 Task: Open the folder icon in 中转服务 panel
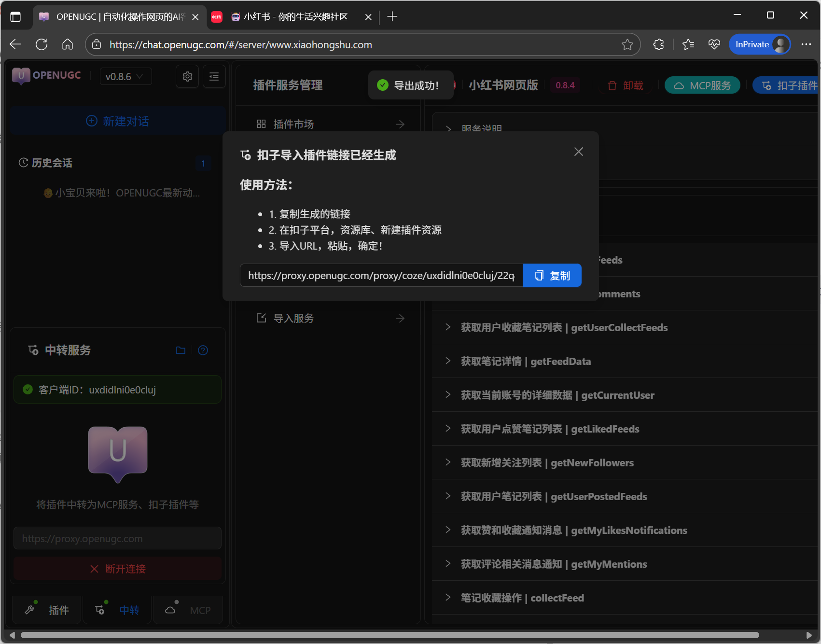(x=181, y=350)
